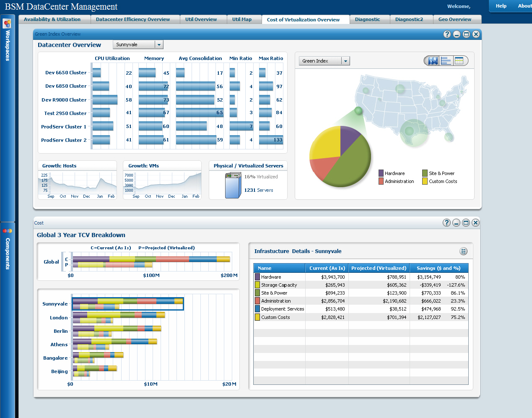Click Site & Power green legend swatch
The width and height of the screenshot is (532, 418).
[x=425, y=173]
